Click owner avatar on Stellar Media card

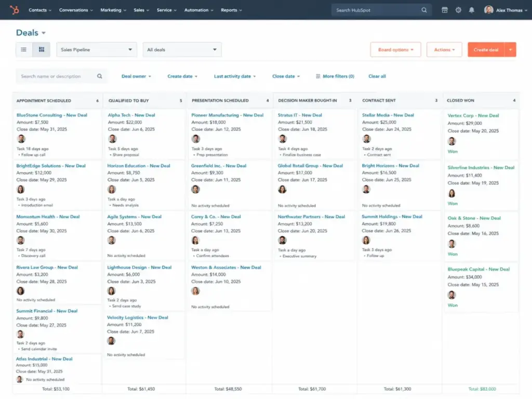(366, 139)
